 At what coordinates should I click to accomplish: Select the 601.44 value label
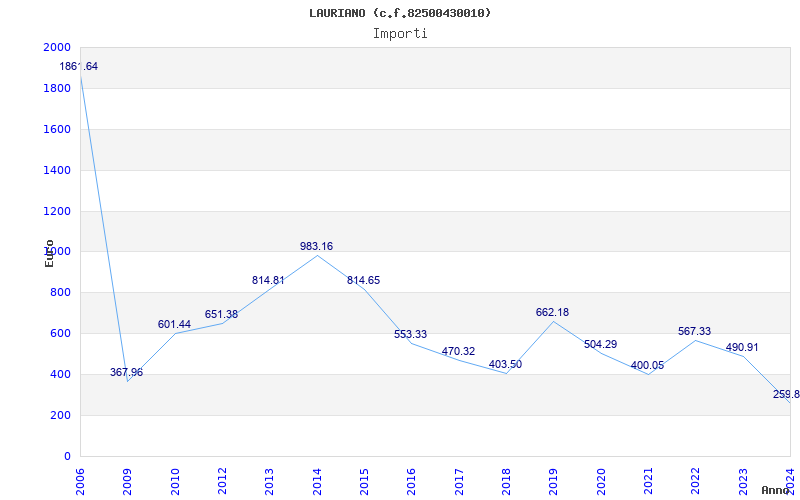coord(174,324)
